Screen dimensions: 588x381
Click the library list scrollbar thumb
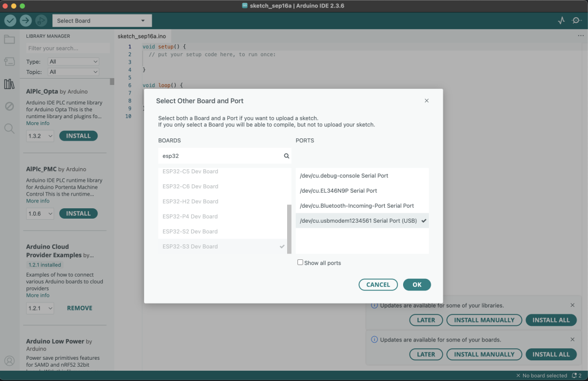pos(112,81)
